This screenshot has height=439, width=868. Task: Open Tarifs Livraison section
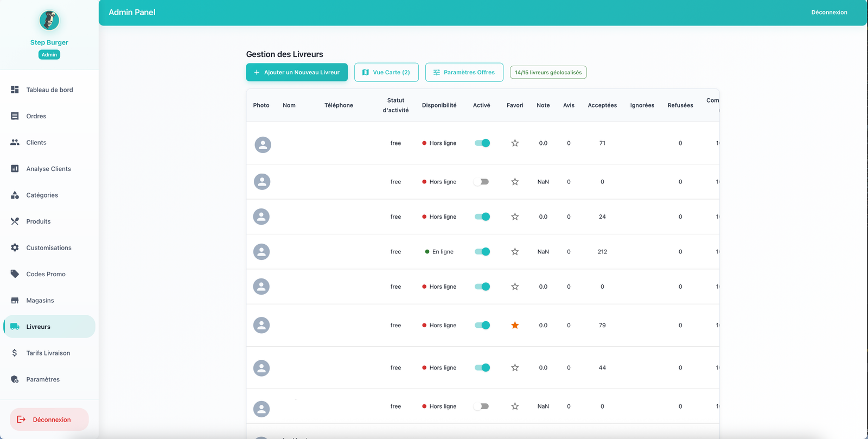point(48,353)
